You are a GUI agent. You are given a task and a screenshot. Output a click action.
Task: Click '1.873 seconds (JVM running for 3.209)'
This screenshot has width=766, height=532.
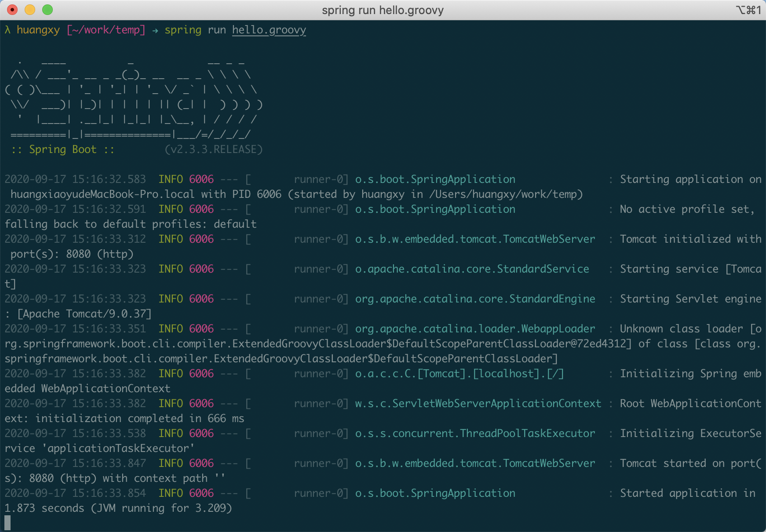coord(118,508)
